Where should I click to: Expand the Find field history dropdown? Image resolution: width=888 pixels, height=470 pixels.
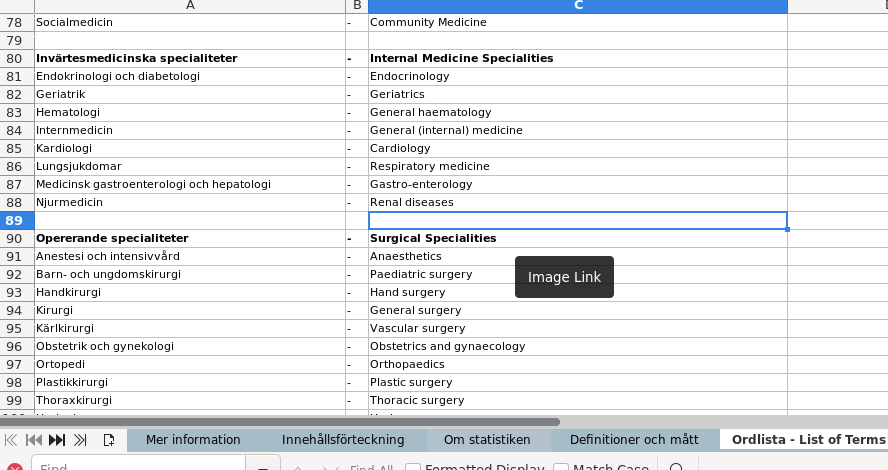262,467
